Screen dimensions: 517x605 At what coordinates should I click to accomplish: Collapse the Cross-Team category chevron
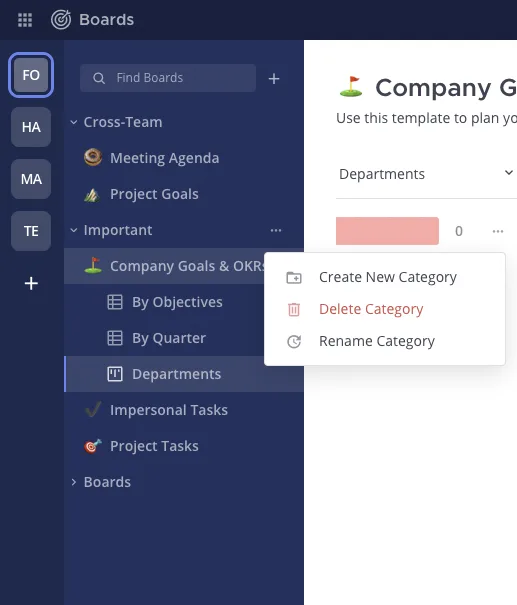[74, 122]
